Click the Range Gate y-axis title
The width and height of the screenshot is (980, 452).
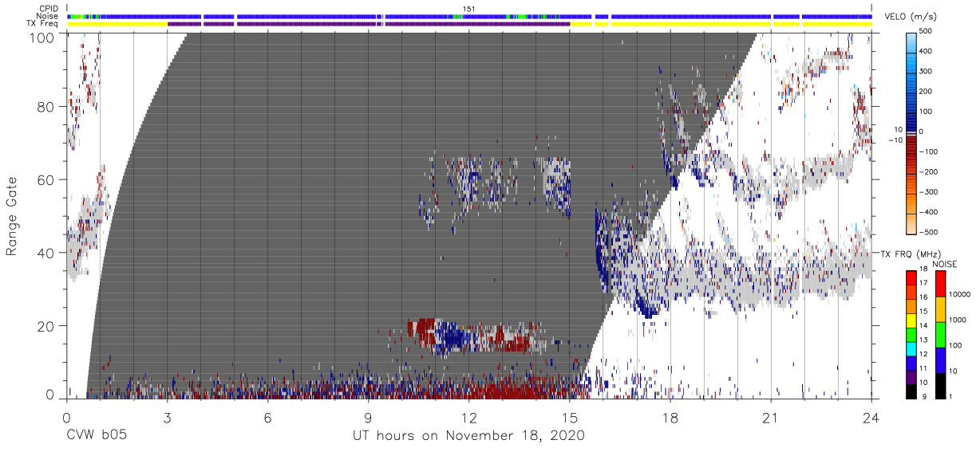point(12,216)
